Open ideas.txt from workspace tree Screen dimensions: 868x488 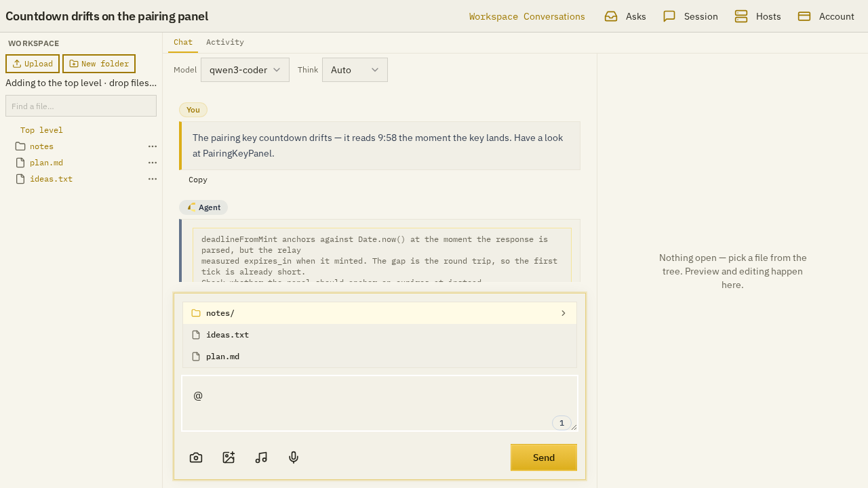(51, 179)
